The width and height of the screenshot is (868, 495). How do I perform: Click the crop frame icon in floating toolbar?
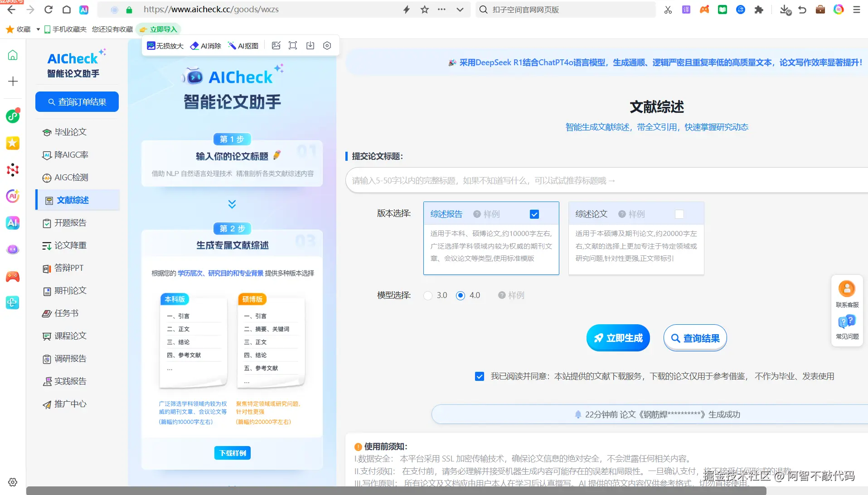pos(293,46)
